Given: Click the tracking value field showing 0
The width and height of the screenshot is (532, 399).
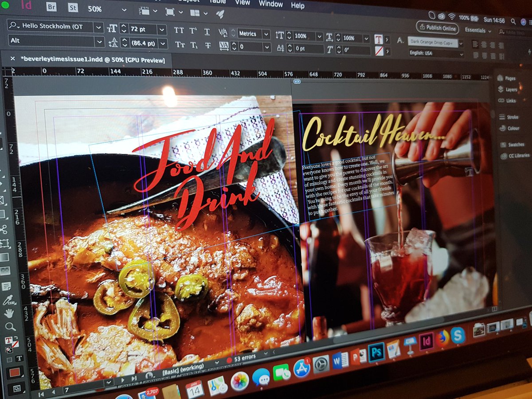Looking at the screenshot, I should point(250,47).
